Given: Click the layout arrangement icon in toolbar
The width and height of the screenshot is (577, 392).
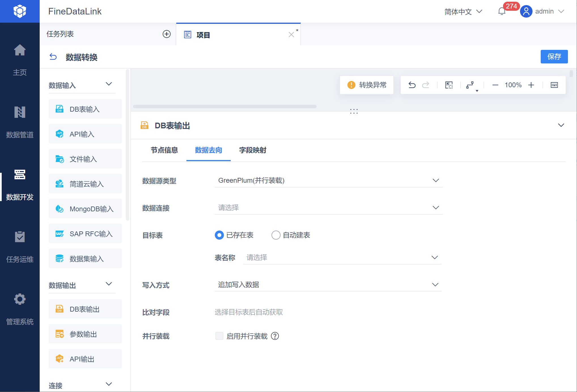Looking at the screenshot, I should pyautogui.click(x=470, y=85).
